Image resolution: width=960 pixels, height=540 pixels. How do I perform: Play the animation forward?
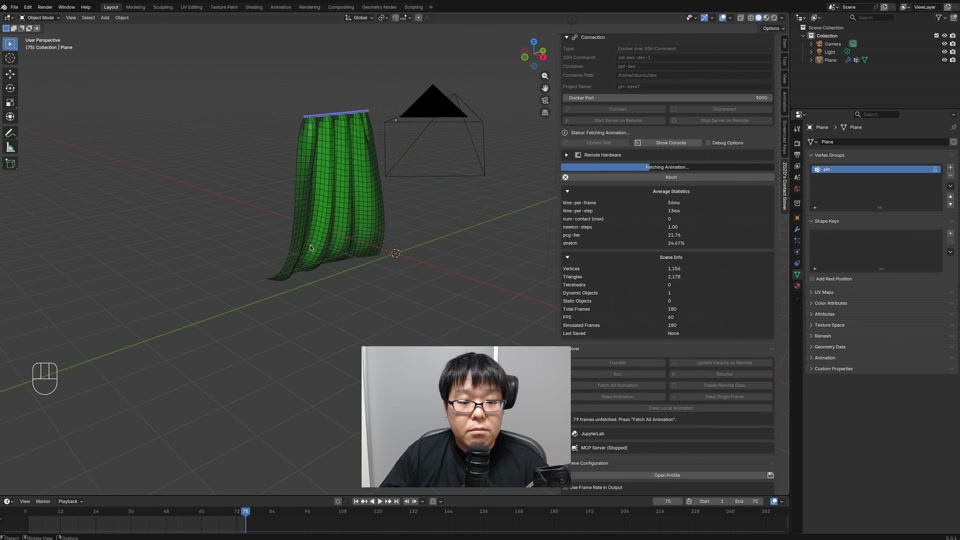click(x=380, y=501)
